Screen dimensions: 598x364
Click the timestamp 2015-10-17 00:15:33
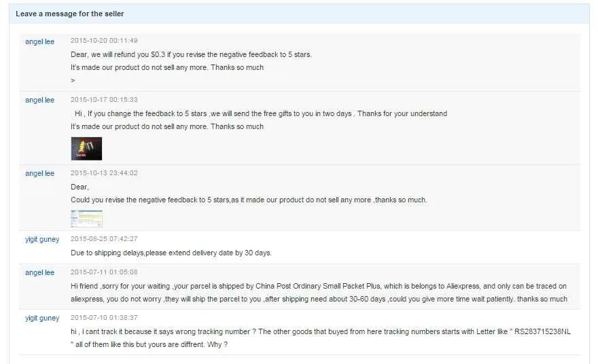[x=104, y=100]
